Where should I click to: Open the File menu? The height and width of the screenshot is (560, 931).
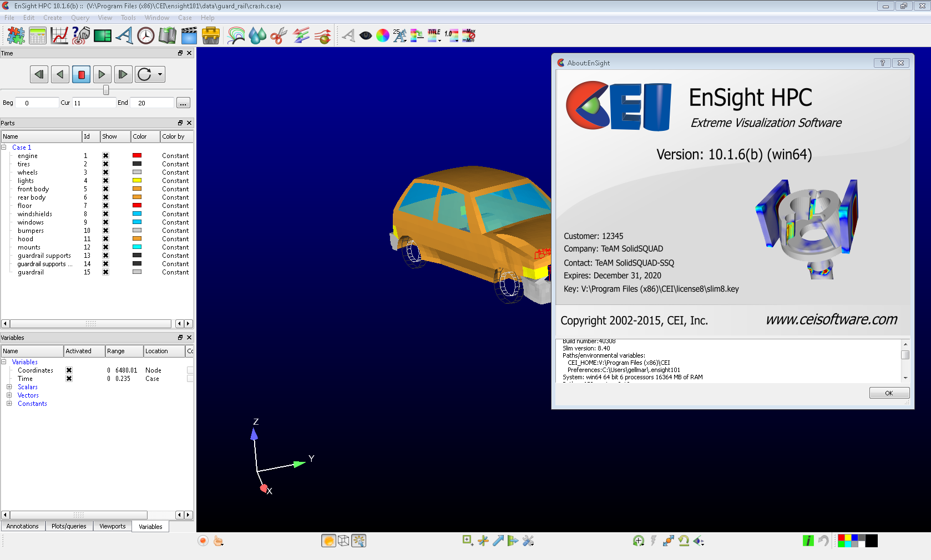9,18
